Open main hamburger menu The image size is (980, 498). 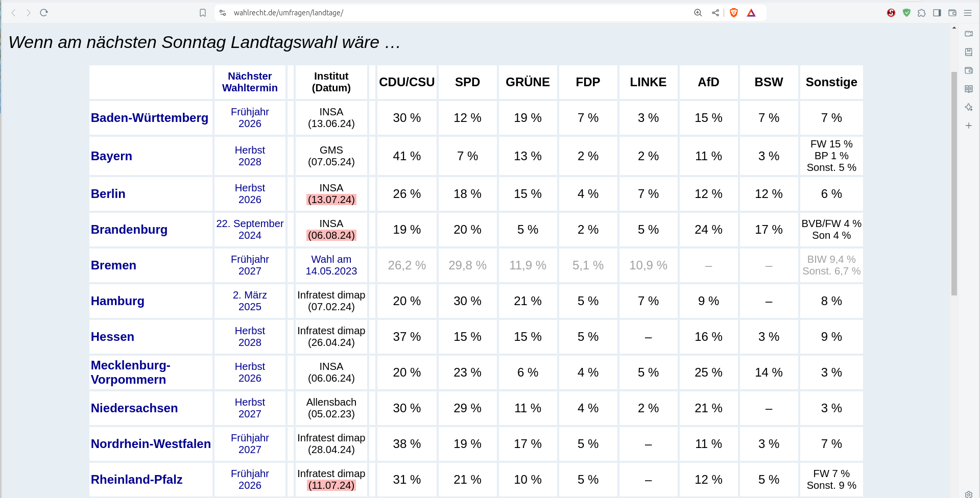[968, 13]
